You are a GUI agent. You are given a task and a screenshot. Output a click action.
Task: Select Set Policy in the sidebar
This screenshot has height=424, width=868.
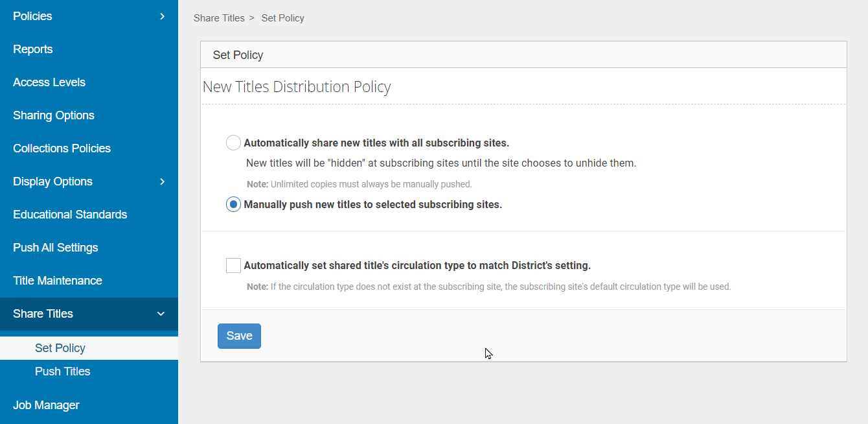point(60,348)
